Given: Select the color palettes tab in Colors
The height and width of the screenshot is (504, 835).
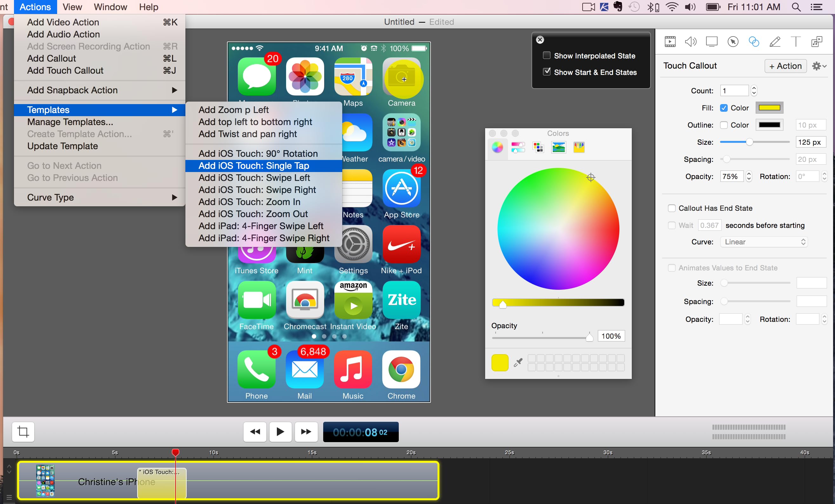Looking at the screenshot, I should [x=538, y=147].
